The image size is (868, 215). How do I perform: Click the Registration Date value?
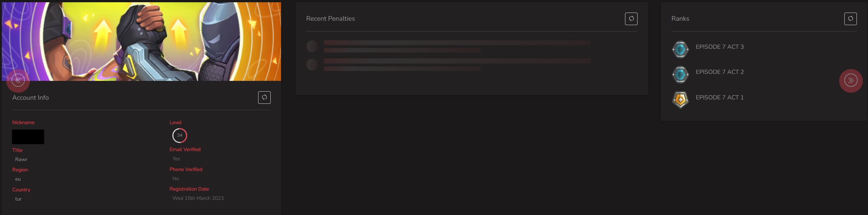coord(198,198)
